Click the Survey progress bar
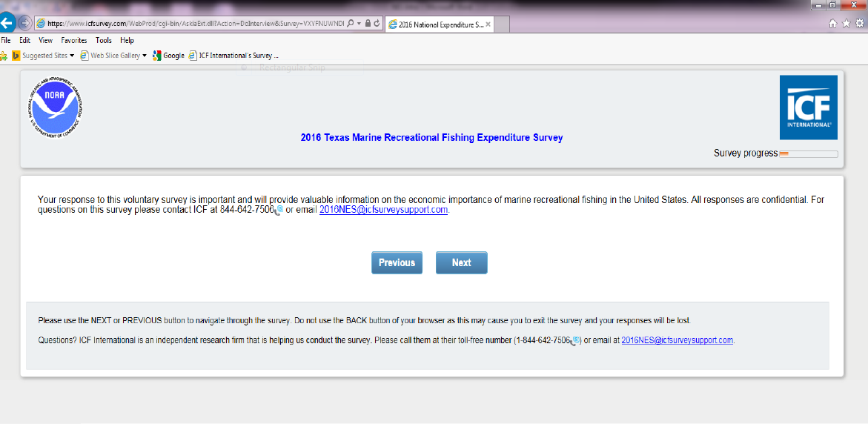Image resolution: width=868 pixels, height=424 pixels. pyautogui.click(x=808, y=154)
